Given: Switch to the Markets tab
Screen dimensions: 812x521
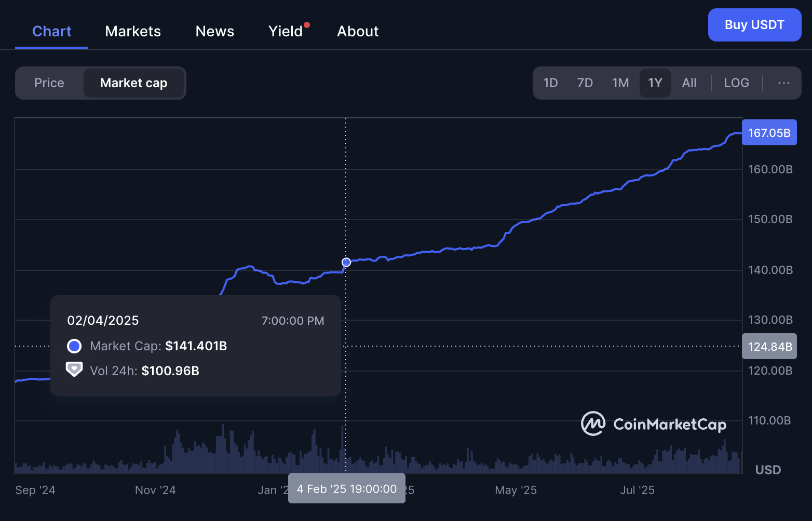Looking at the screenshot, I should (x=133, y=31).
